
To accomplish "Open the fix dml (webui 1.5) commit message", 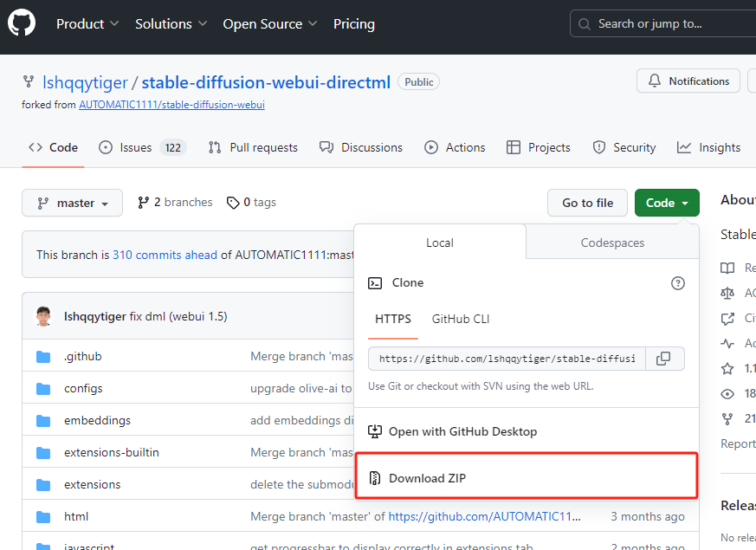I will [178, 317].
